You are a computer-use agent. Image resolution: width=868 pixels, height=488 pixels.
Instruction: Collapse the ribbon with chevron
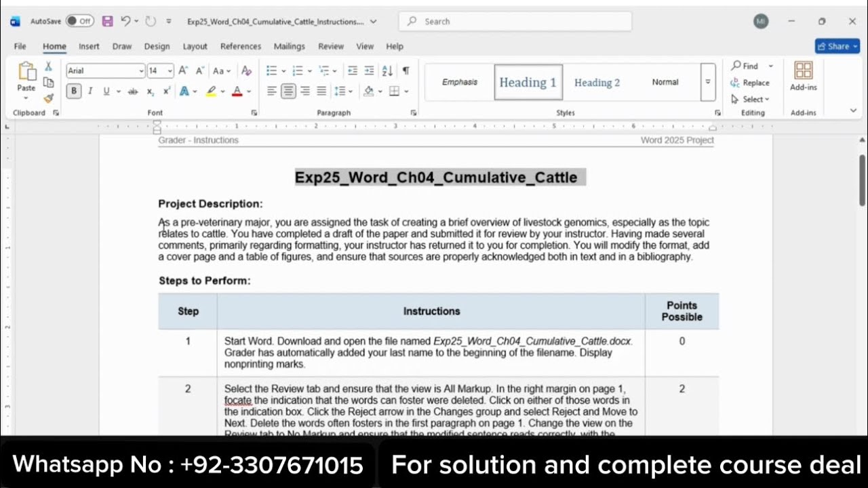pyautogui.click(x=853, y=110)
